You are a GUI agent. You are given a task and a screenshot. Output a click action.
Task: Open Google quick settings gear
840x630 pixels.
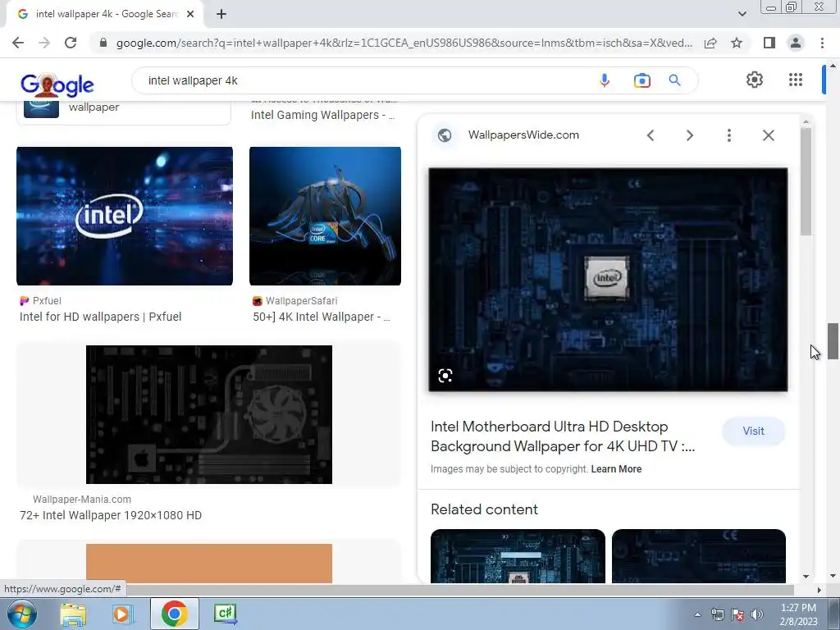point(755,80)
